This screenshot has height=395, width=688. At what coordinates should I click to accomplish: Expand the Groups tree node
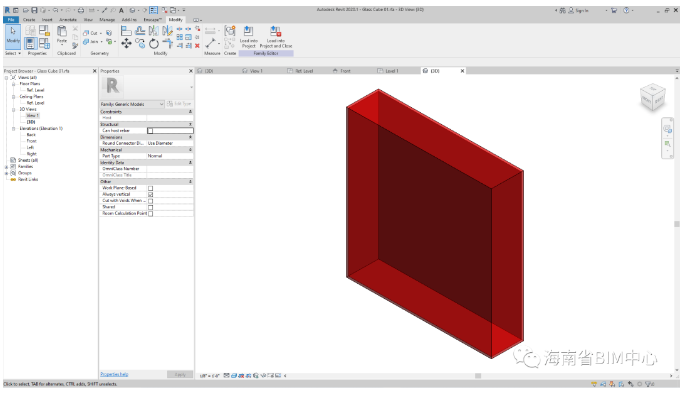[x=7, y=173]
